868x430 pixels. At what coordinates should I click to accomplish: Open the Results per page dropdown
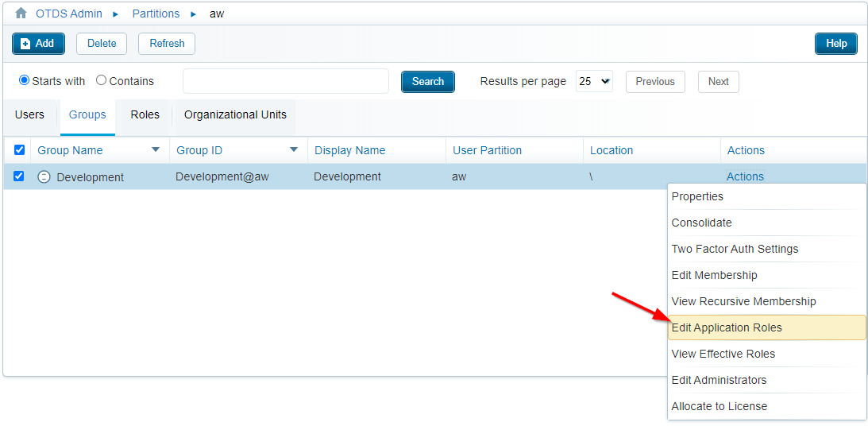[594, 81]
